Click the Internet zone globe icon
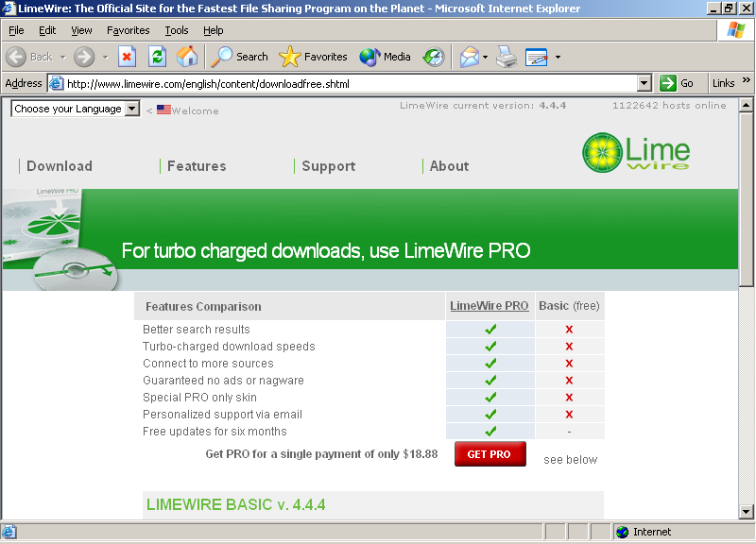This screenshot has width=756, height=544. pos(623,532)
